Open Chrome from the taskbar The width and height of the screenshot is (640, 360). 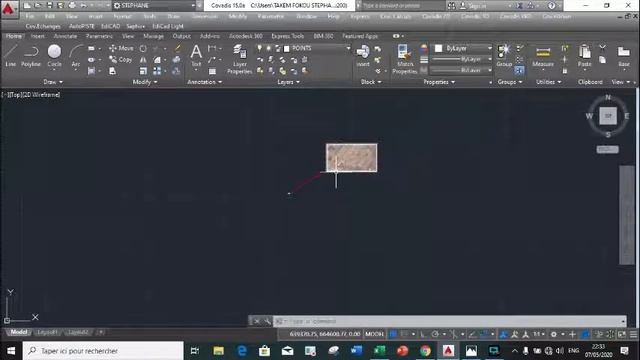tap(425, 351)
